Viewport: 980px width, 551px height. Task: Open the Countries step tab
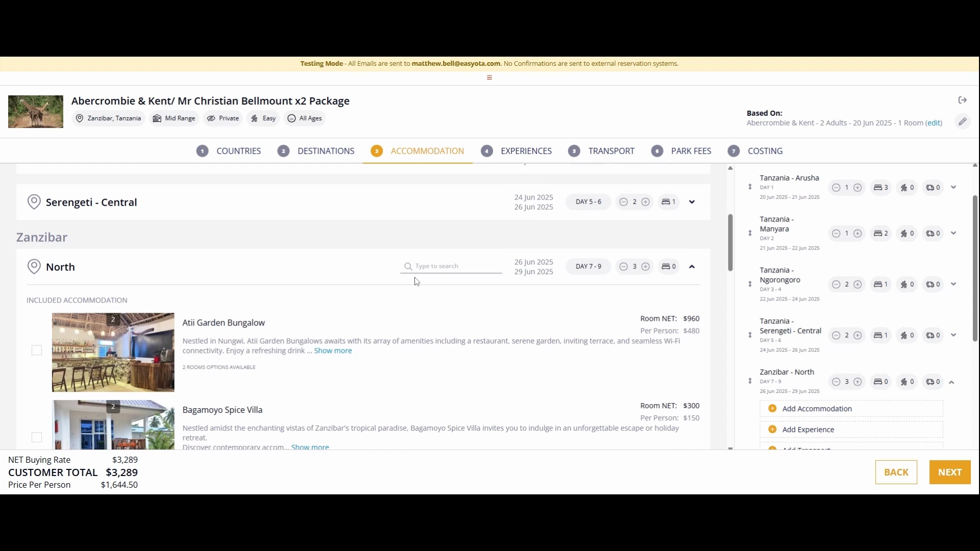229,151
